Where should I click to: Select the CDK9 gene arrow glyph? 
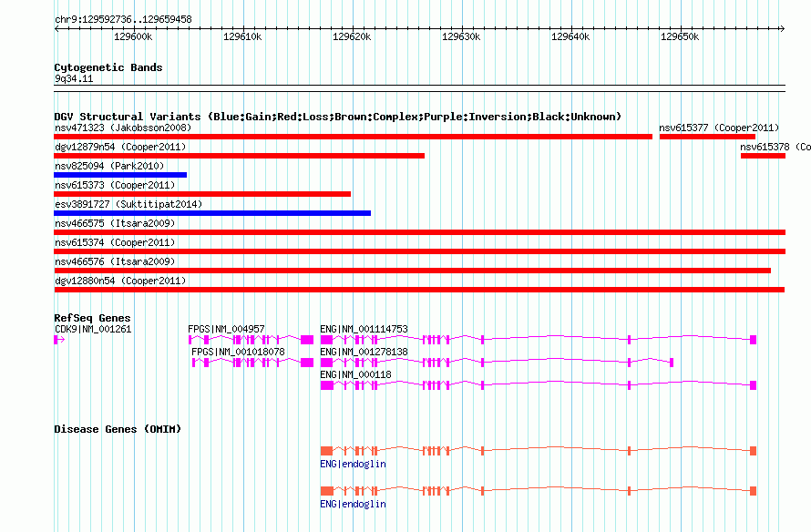(x=59, y=340)
